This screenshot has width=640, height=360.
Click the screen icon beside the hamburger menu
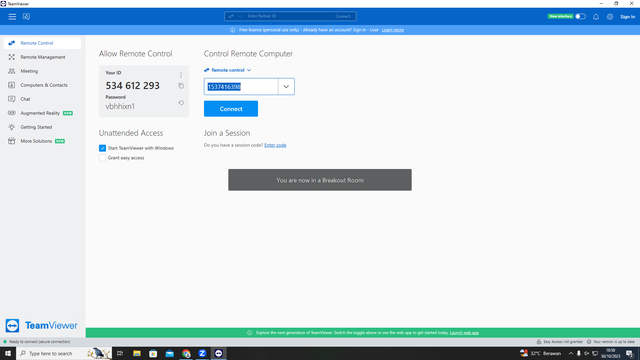pyautogui.click(x=26, y=17)
